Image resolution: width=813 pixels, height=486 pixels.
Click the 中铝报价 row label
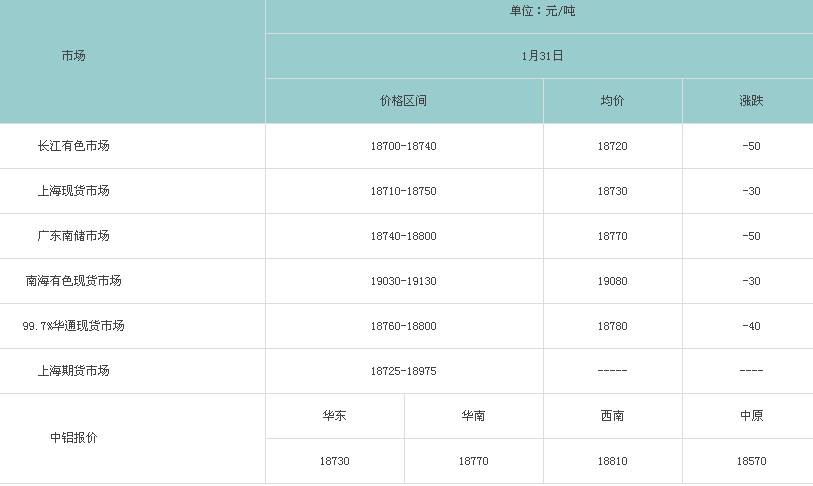tap(74, 438)
